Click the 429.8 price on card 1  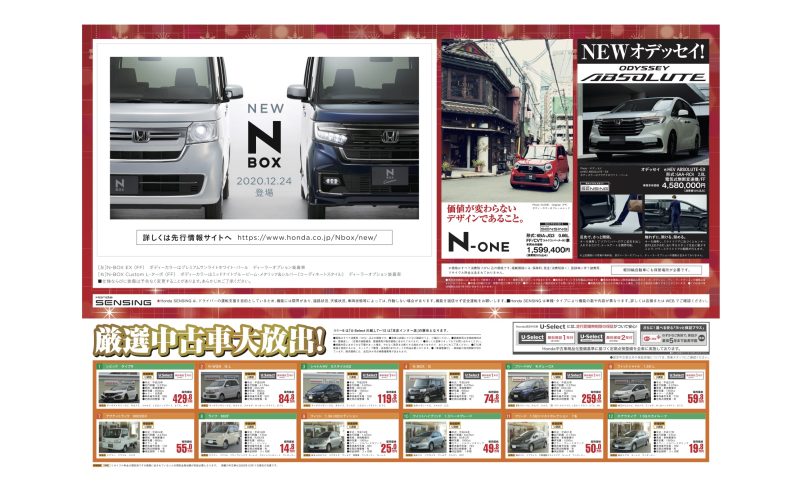coord(183,398)
